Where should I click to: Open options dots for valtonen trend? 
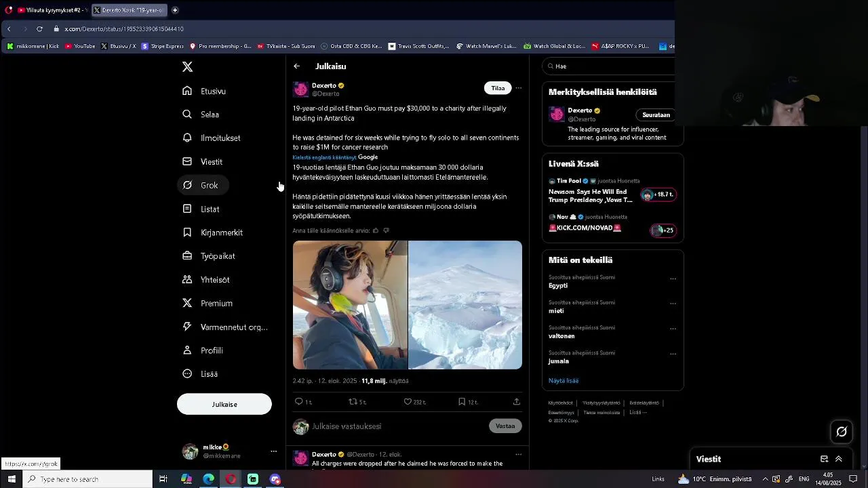coord(673,329)
